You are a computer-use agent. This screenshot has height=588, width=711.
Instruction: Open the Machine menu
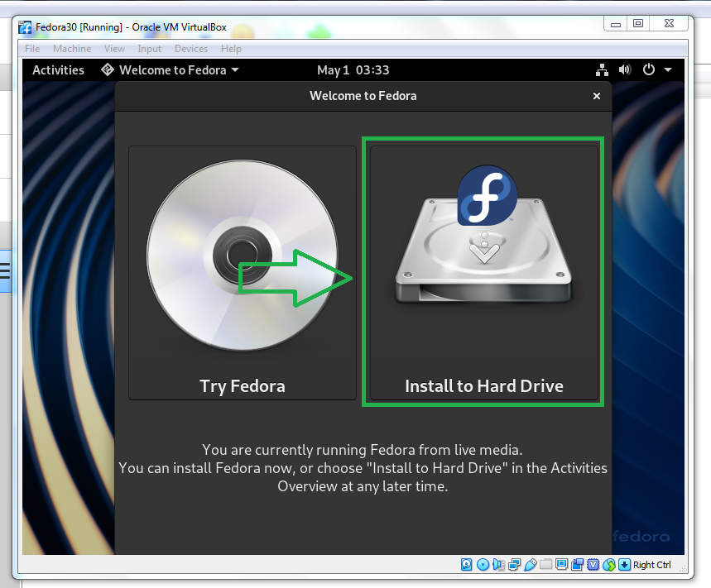tap(72, 49)
